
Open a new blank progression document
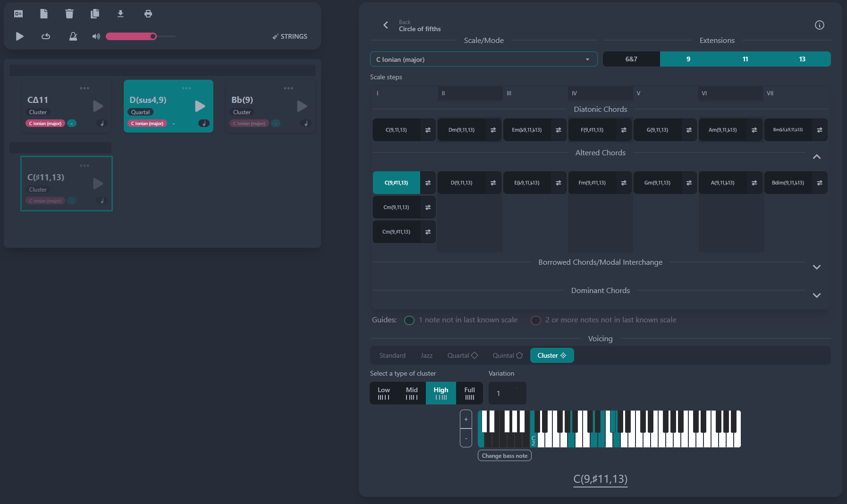point(44,14)
